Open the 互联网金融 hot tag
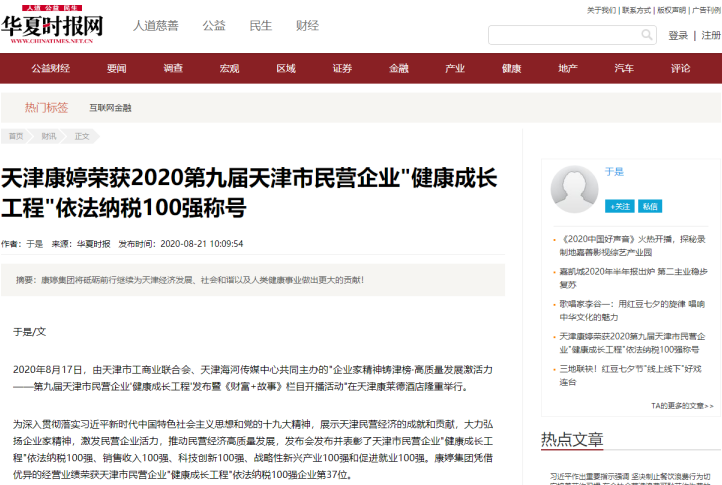Image resolution: width=722 pixels, height=485 pixels. (x=110, y=108)
